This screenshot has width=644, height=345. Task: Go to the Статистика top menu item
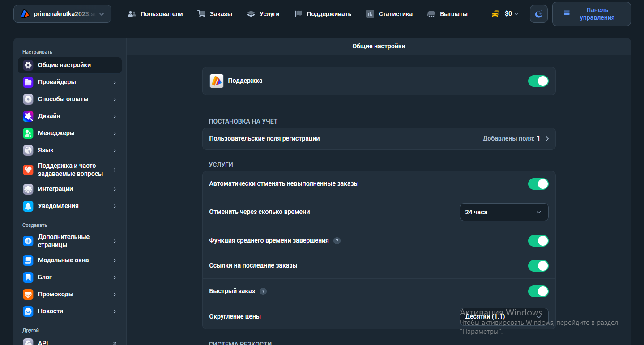tap(389, 14)
